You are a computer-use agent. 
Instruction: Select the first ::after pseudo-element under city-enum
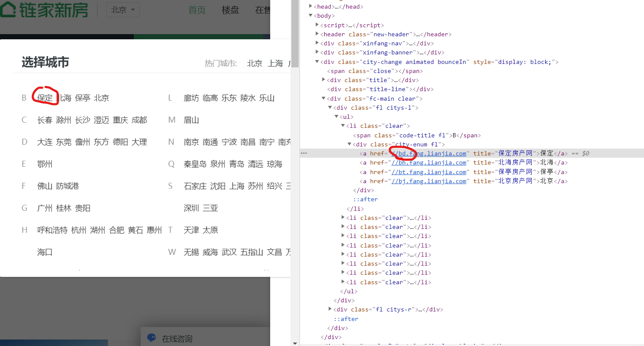pyautogui.click(x=365, y=199)
